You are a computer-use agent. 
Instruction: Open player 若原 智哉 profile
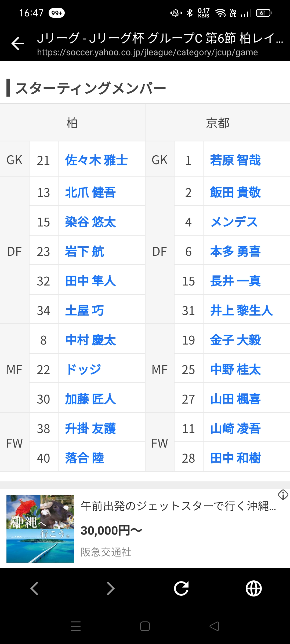click(235, 160)
